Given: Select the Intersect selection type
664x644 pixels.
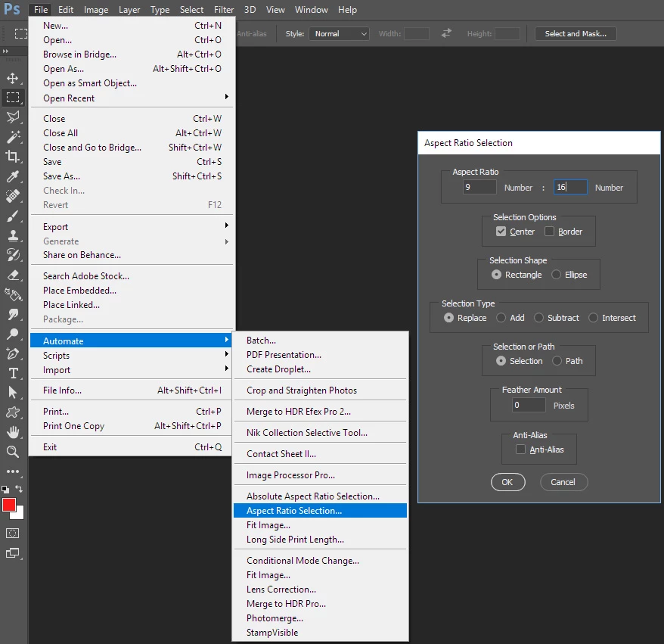Looking at the screenshot, I should click(x=593, y=318).
